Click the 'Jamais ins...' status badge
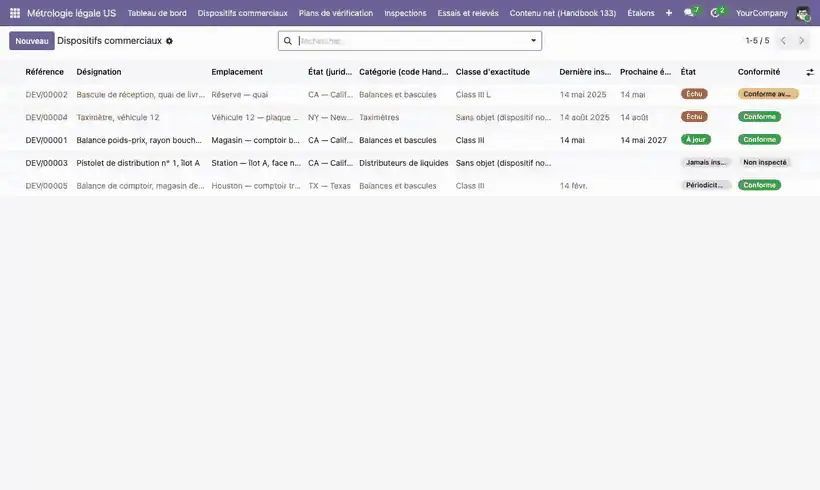Viewport: 820px width, 490px height. (x=706, y=163)
